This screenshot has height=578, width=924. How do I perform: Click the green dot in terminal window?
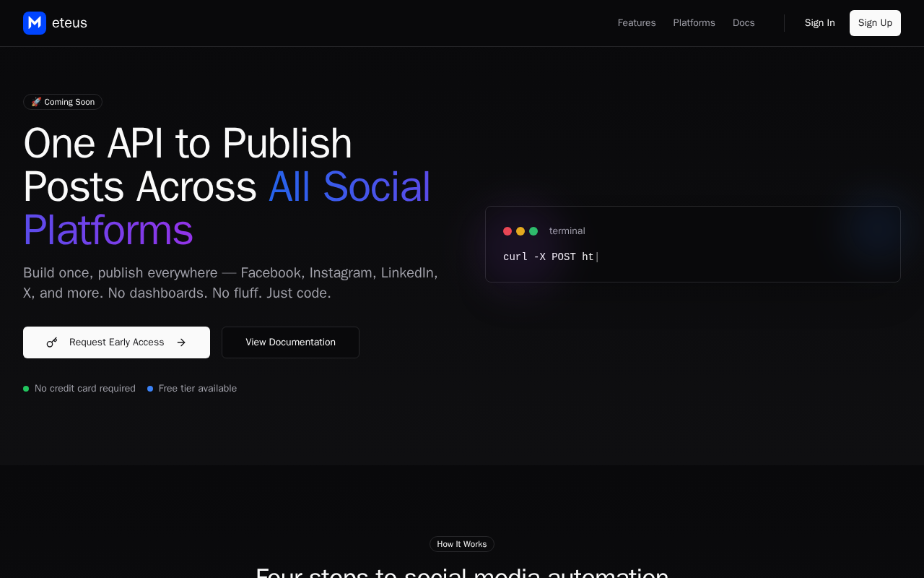[x=533, y=231]
